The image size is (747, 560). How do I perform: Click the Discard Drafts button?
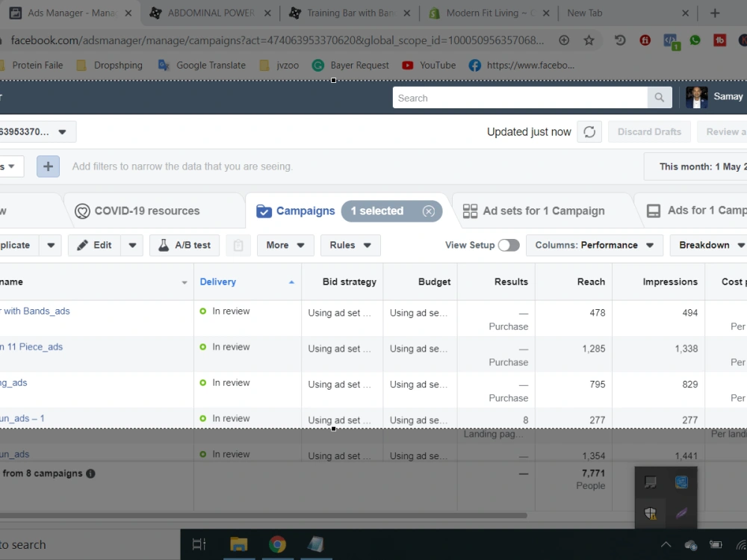coord(649,132)
